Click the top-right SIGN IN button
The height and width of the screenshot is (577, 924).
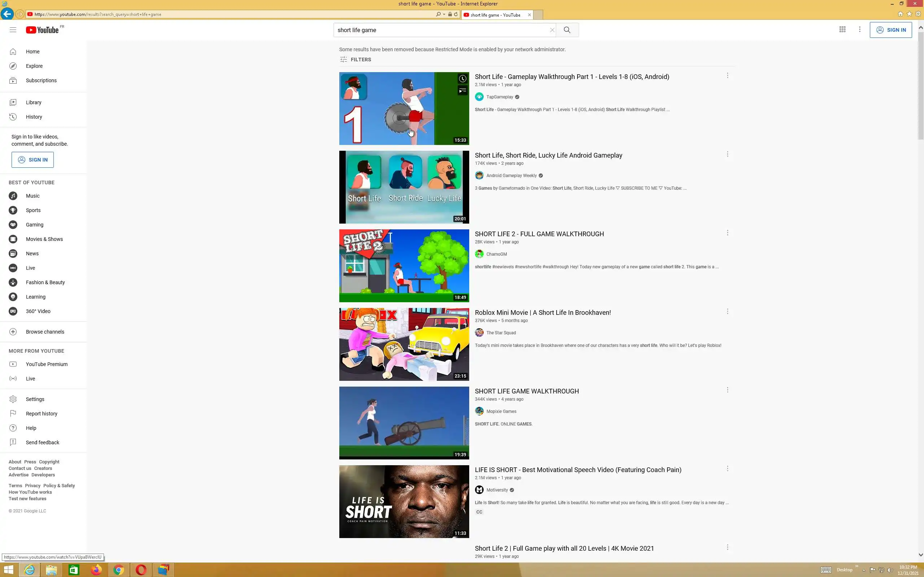[890, 30]
